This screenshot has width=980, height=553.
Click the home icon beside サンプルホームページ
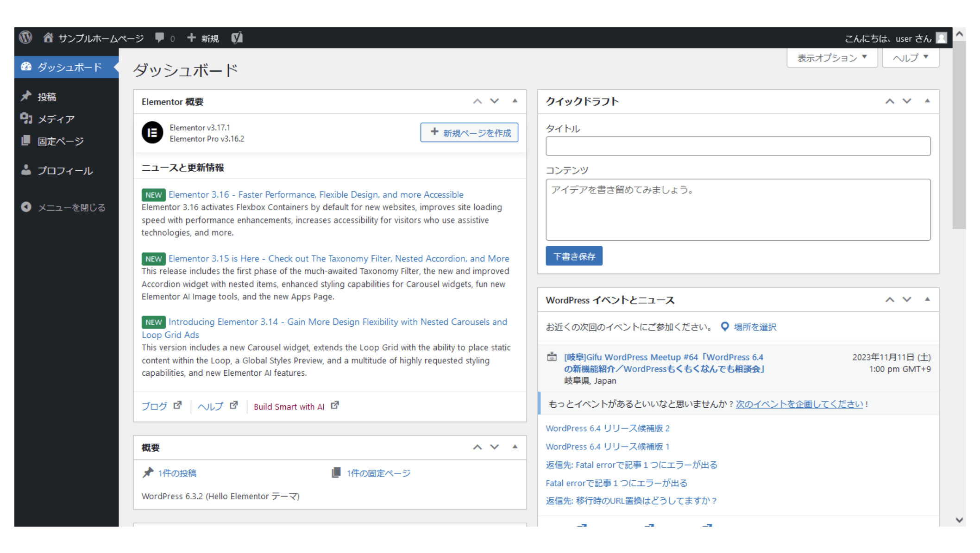(x=48, y=37)
